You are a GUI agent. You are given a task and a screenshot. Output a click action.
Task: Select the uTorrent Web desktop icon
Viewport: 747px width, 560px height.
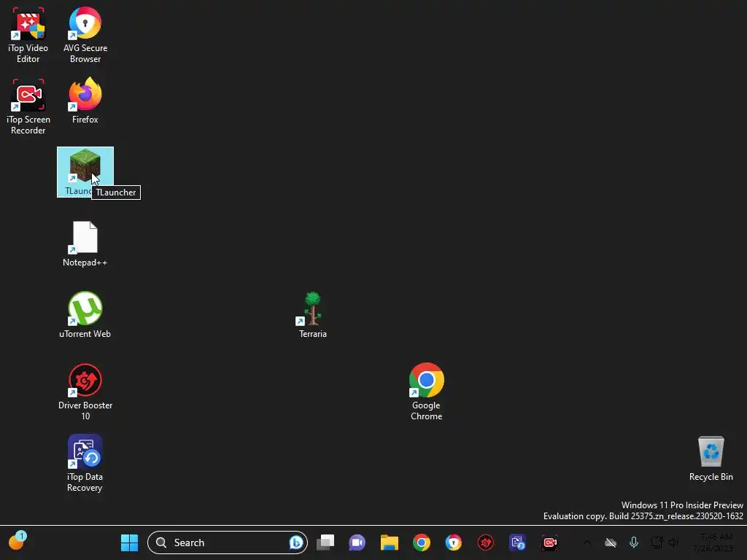[x=85, y=315]
